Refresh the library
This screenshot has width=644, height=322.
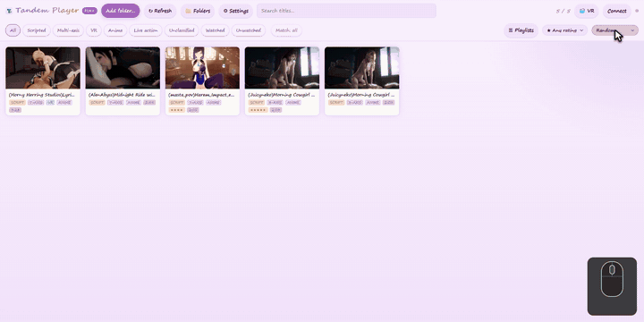tap(160, 11)
